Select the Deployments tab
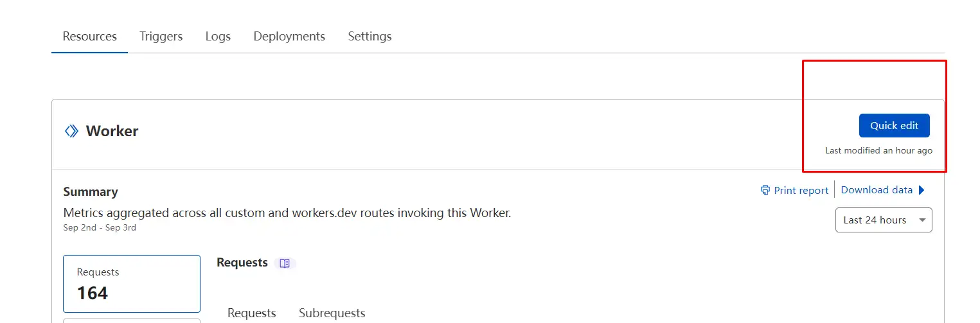Image resolution: width=980 pixels, height=323 pixels. coord(289,37)
